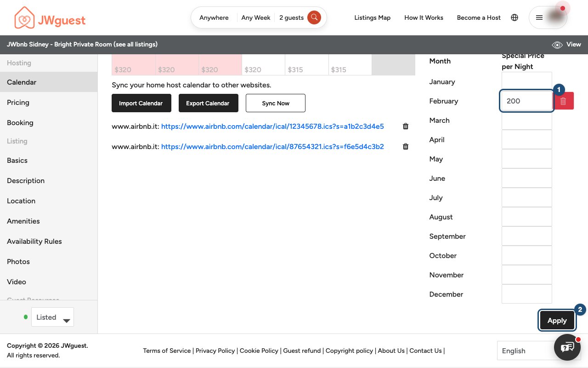Remove the second airbnb calendar link

(x=406, y=146)
